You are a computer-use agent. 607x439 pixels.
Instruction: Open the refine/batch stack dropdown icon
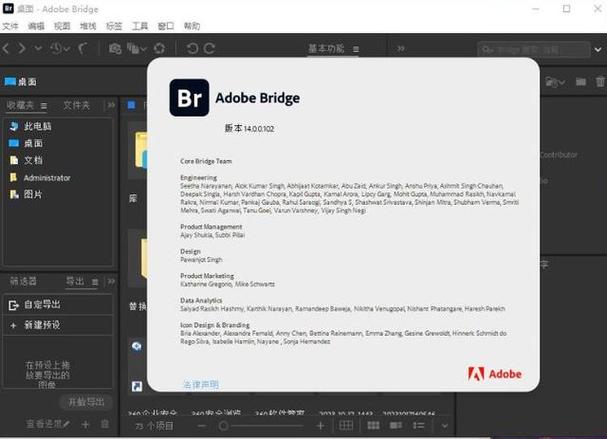(x=137, y=48)
